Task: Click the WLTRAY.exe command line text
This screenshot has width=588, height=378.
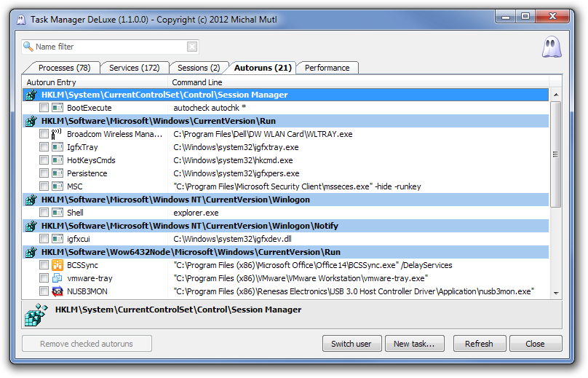Action: point(263,134)
